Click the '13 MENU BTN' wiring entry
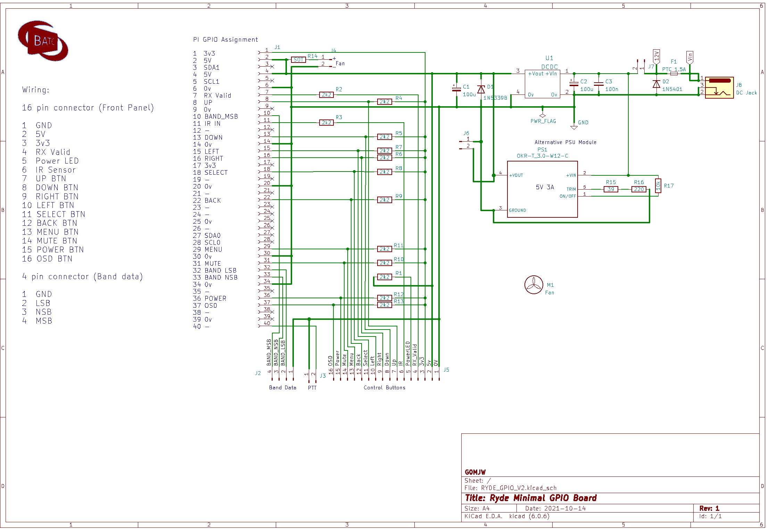 [x=50, y=232]
